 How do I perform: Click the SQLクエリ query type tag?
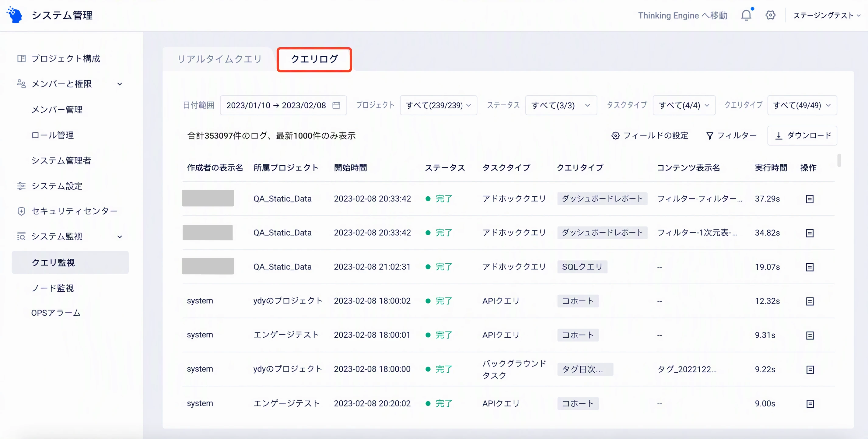point(582,267)
